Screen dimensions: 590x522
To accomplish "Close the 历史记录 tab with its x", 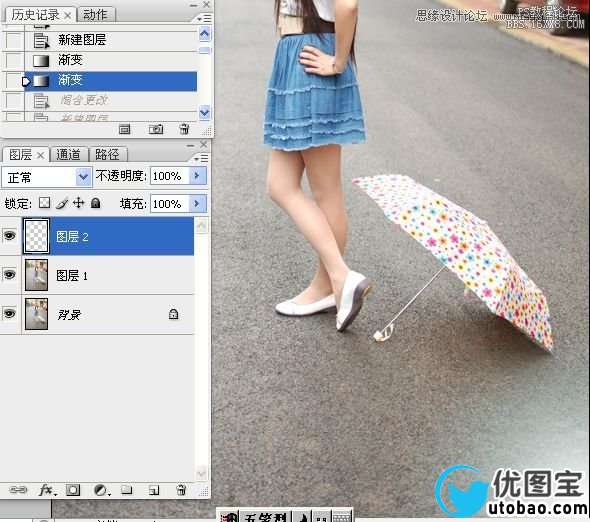I will (x=68, y=15).
